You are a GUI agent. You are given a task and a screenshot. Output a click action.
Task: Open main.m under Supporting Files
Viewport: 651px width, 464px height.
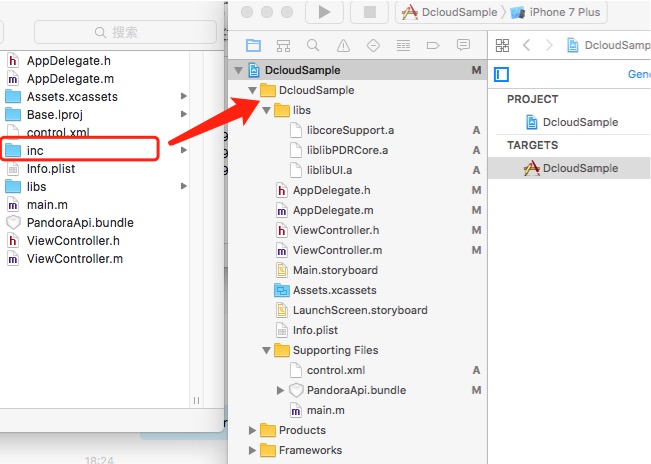coord(326,410)
